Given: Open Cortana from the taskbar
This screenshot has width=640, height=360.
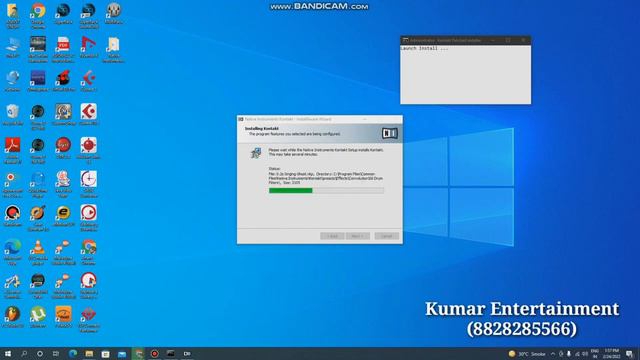Looking at the screenshot, I should (x=40, y=353).
